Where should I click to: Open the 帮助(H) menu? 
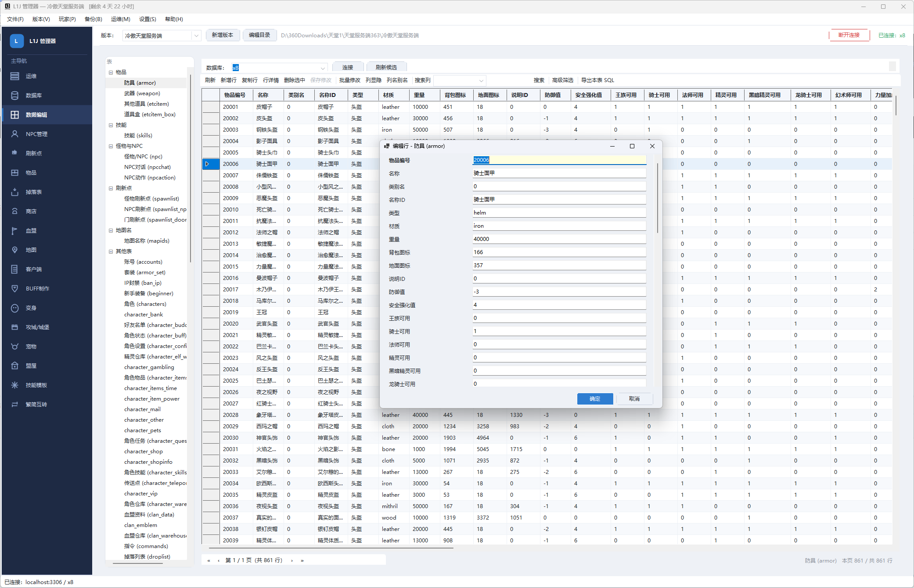(174, 19)
